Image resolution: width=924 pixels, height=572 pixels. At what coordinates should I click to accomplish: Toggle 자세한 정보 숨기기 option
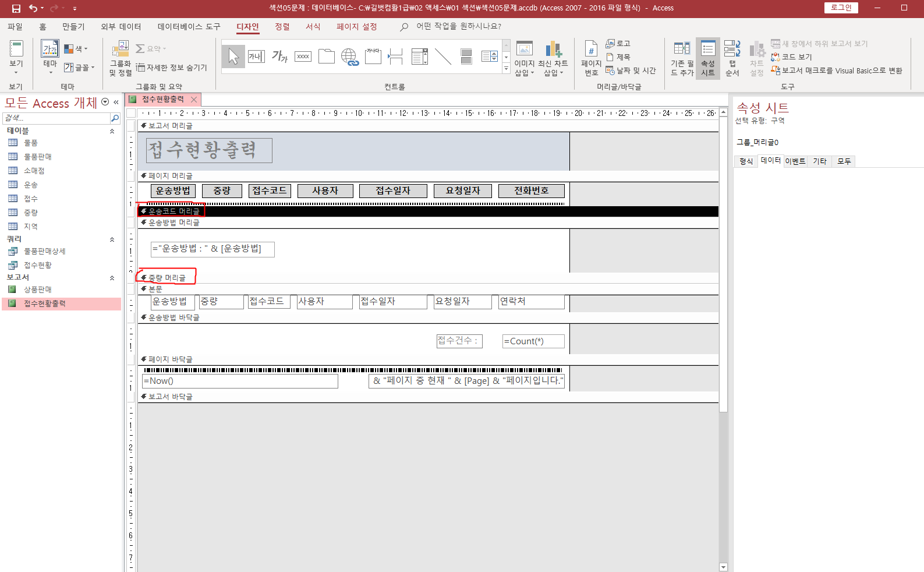(x=171, y=68)
